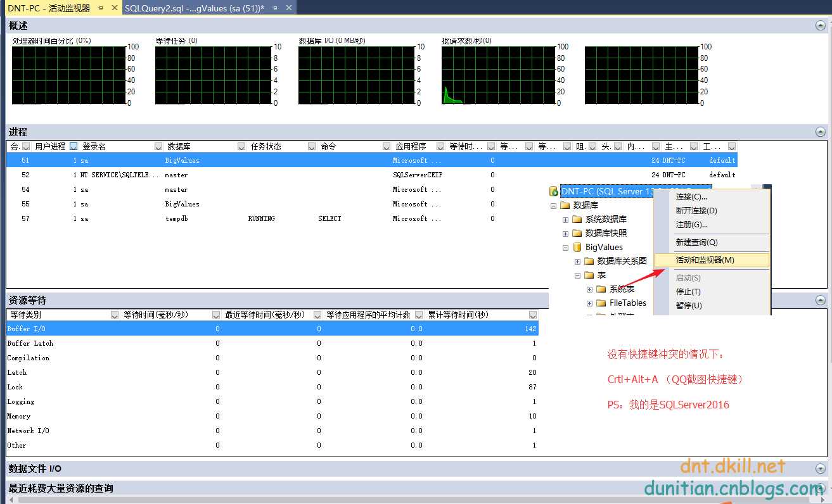Select the Network I/O wait row
This screenshot has height=504, width=832.
coord(272,431)
